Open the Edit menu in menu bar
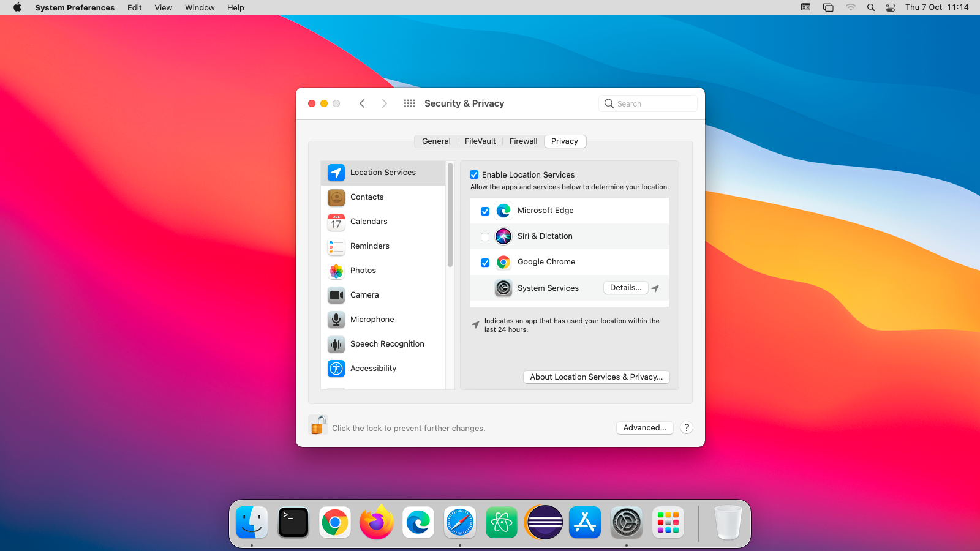Screen dimensions: 980x551 tap(135, 7)
